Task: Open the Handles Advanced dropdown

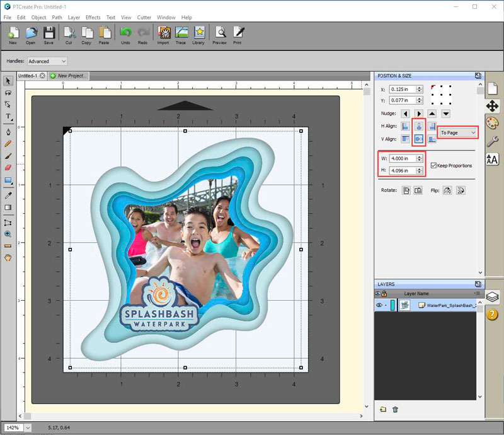Action: 47,61
